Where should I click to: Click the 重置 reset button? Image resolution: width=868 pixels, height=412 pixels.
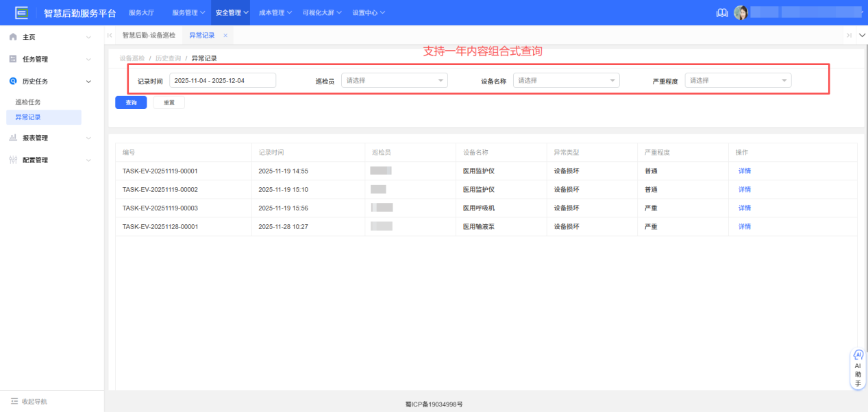(169, 102)
